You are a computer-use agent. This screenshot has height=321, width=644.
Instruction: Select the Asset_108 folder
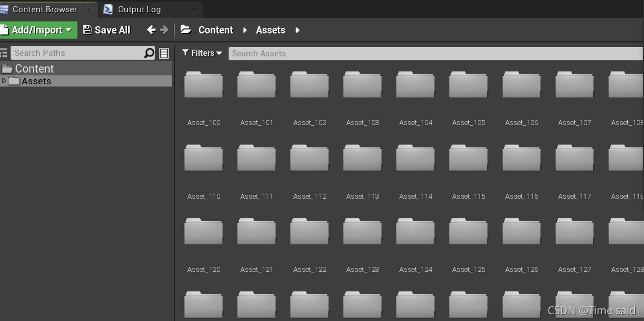[x=626, y=85]
